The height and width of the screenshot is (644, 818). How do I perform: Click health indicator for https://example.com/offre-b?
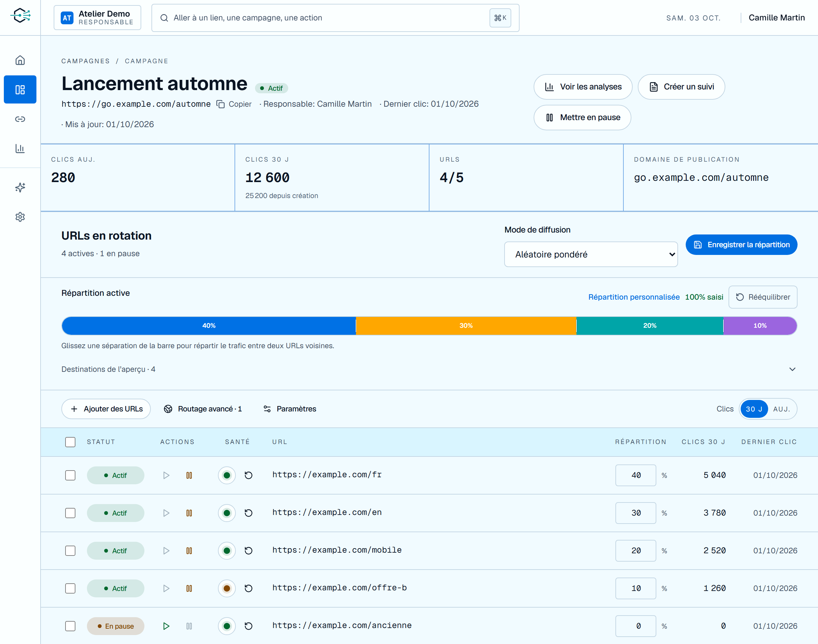click(x=227, y=588)
